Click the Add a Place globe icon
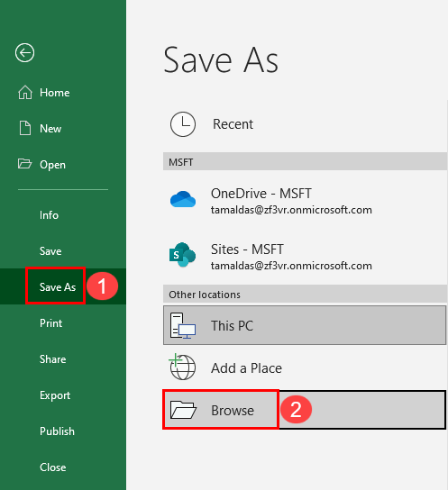The height and width of the screenshot is (490, 448). pos(182,367)
